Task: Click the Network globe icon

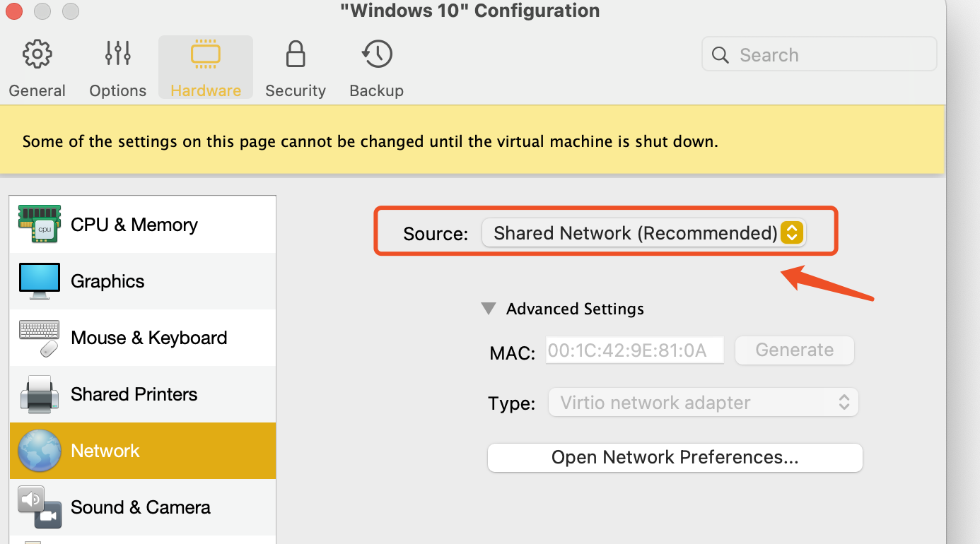Action: (40, 451)
